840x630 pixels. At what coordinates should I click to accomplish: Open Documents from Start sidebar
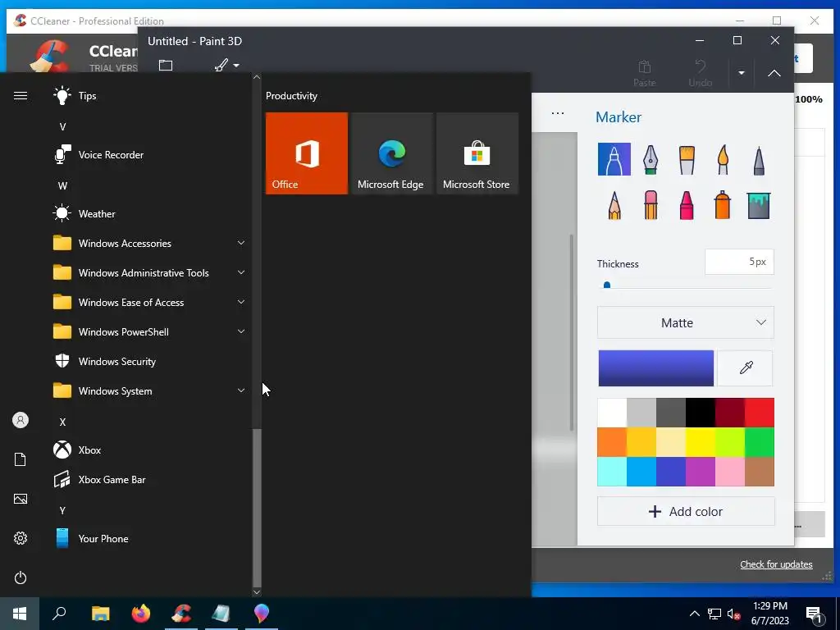[x=21, y=459]
